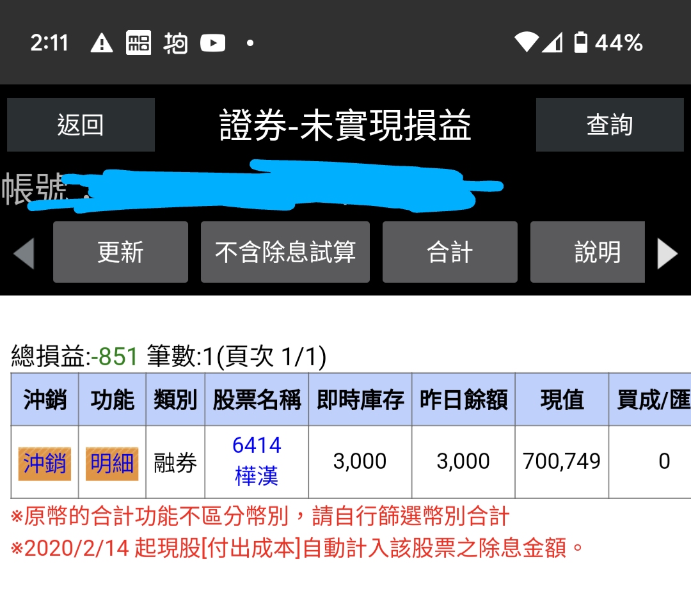Refresh data with the 更新 button
The image size is (691, 616).
pos(120,252)
